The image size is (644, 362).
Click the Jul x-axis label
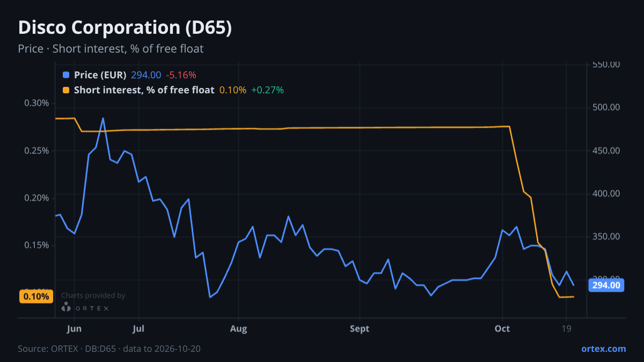click(138, 329)
